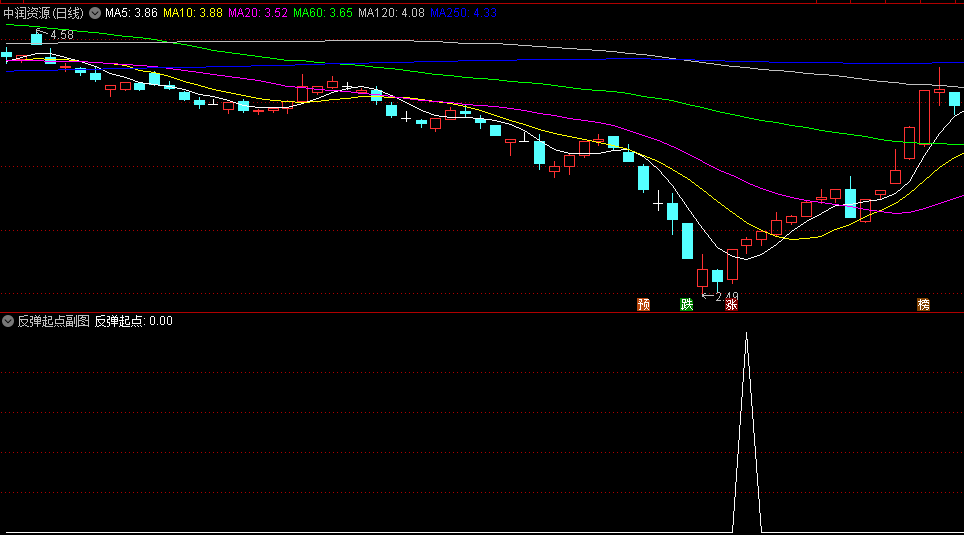Click the tall cyan candlestick above 跌 marker

pos(687,240)
